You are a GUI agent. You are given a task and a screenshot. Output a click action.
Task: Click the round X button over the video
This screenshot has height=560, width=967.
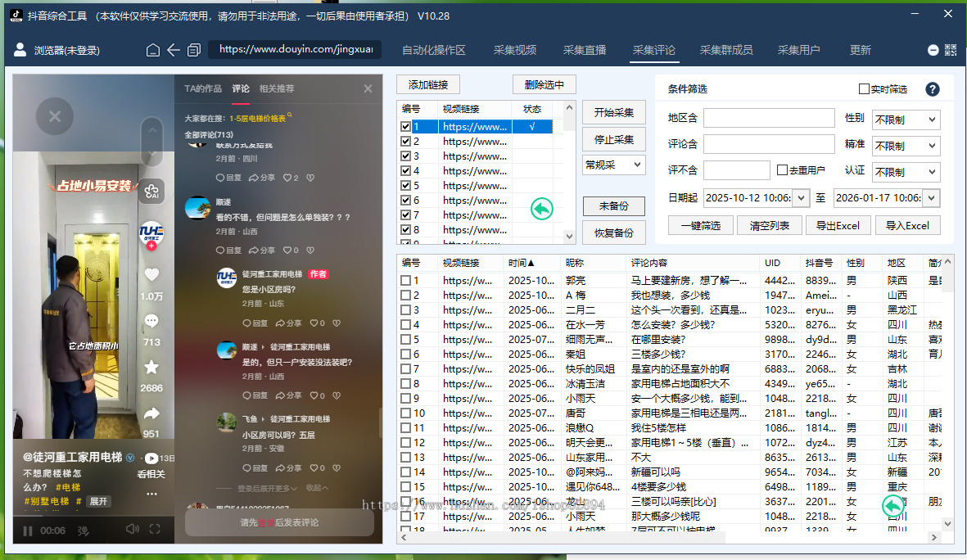(x=55, y=116)
